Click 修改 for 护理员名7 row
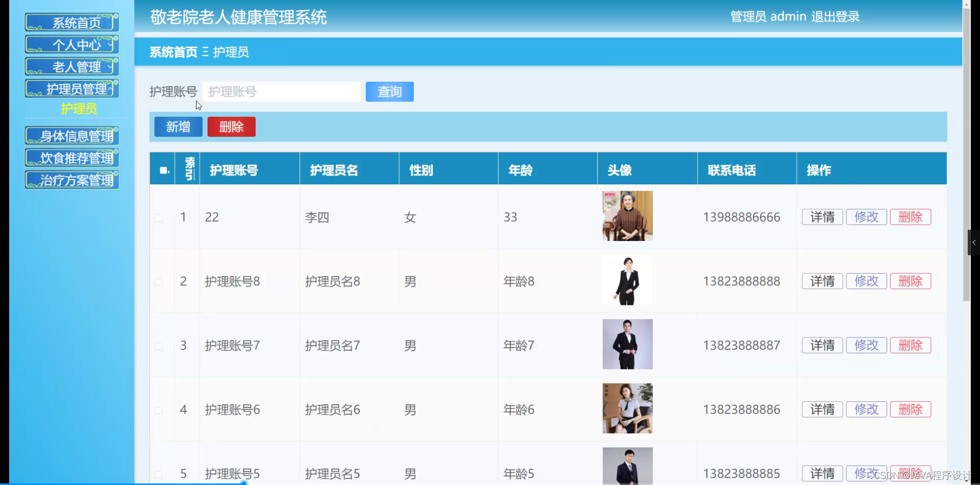 tap(867, 346)
